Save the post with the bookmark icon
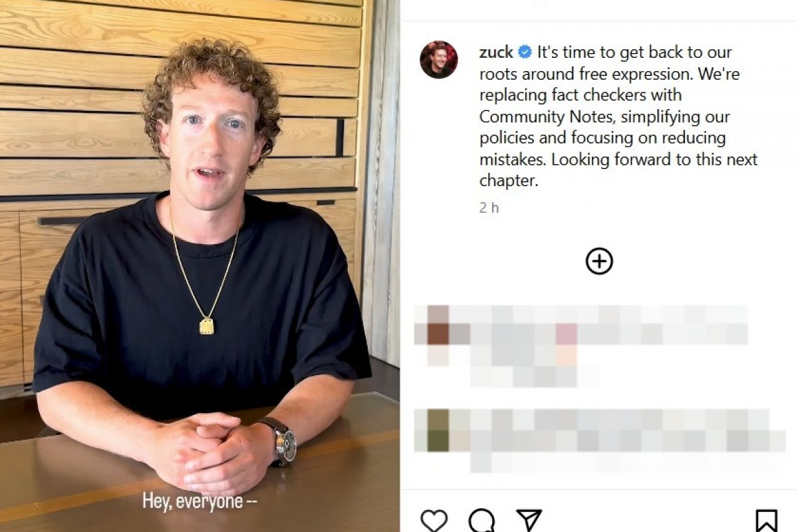 [x=766, y=521]
